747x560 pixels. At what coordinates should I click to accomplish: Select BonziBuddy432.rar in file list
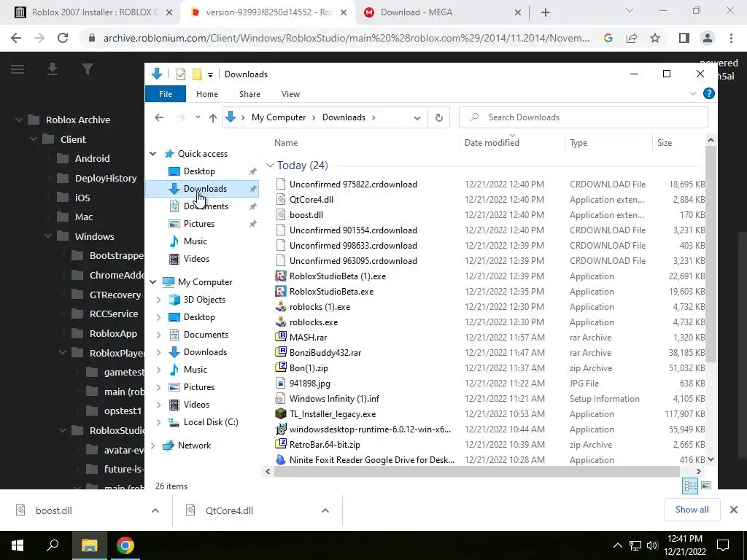(x=325, y=353)
